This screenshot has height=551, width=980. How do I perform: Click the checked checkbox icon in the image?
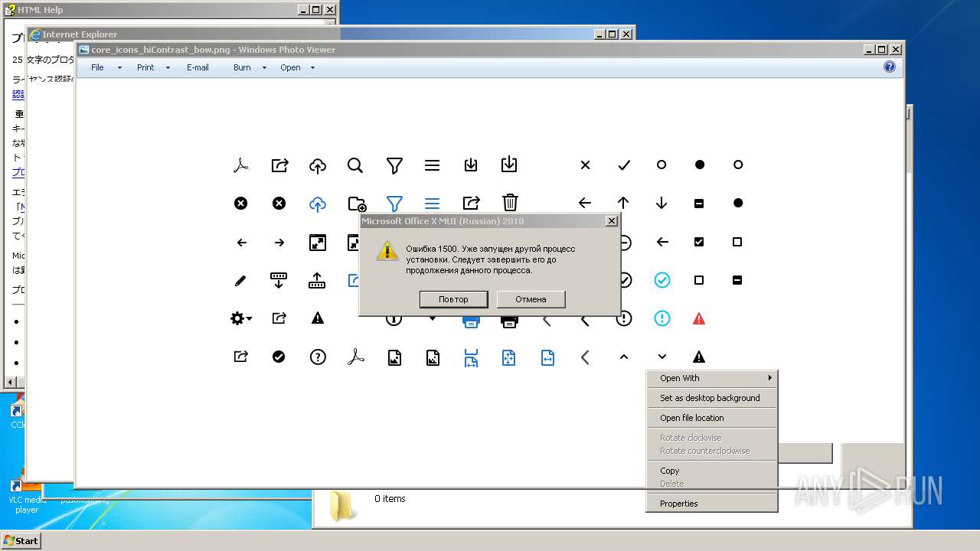coord(699,242)
